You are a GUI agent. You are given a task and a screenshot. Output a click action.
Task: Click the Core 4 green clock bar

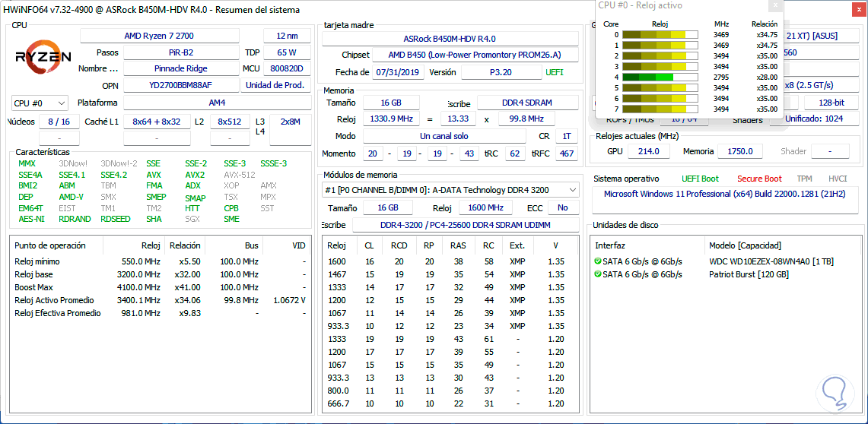[x=648, y=78]
